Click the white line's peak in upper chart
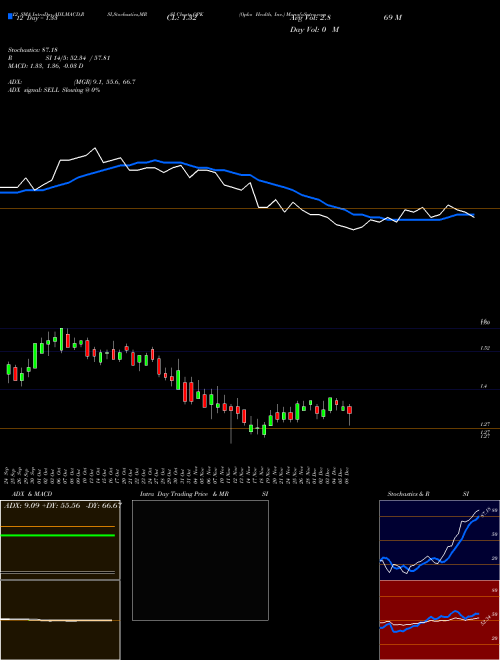This screenshot has height=660, width=500. [x=95, y=148]
